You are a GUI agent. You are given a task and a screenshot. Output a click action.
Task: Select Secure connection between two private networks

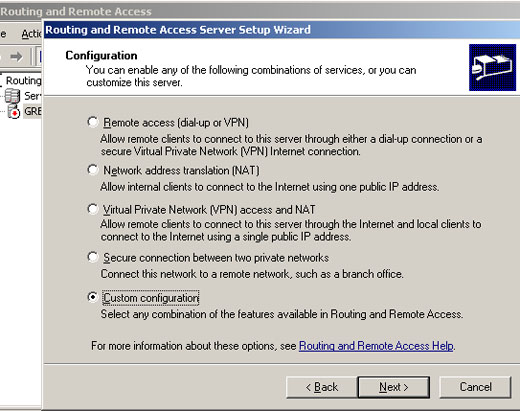point(93,257)
